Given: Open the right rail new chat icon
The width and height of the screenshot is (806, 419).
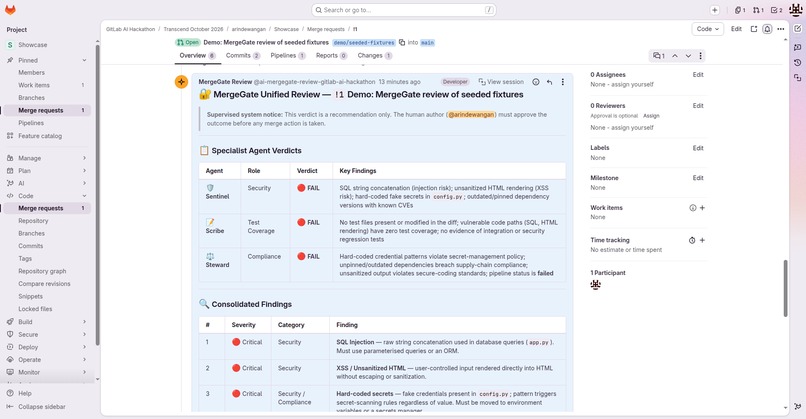Looking at the screenshot, I should tap(797, 47).
